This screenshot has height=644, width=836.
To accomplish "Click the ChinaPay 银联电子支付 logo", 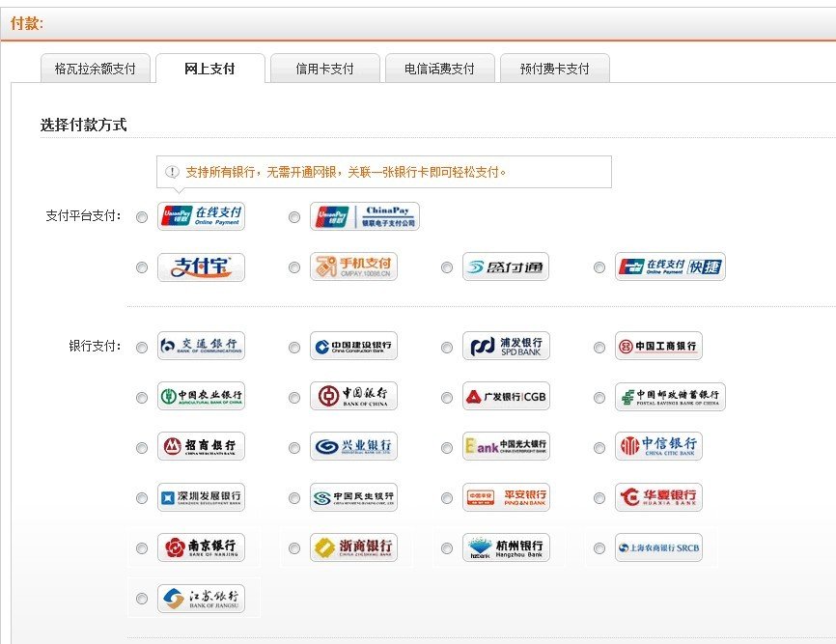I will tap(364, 216).
